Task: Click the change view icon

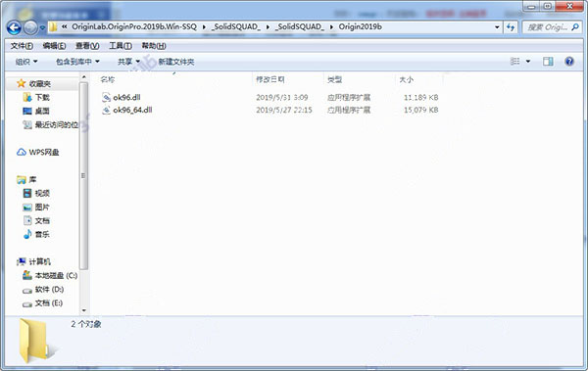Action: pyautogui.click(x=515, y=61)
